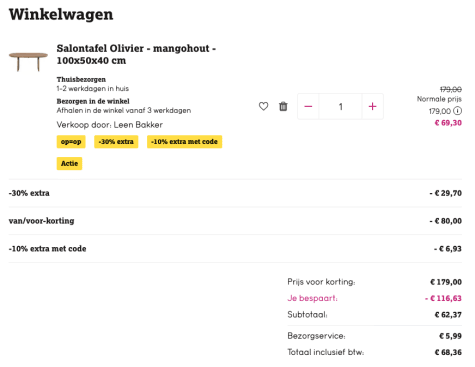The height and width of the screenshot is (367, 475).
Task: Select the 'Totaal inclusief btw:' label
Action: 326,352
